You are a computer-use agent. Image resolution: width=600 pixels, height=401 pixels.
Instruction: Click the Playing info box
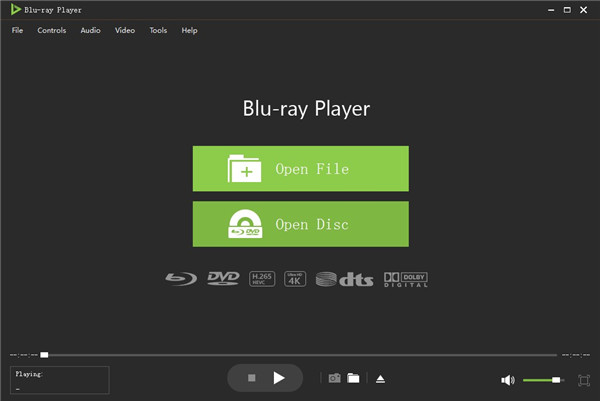(60, 380)
